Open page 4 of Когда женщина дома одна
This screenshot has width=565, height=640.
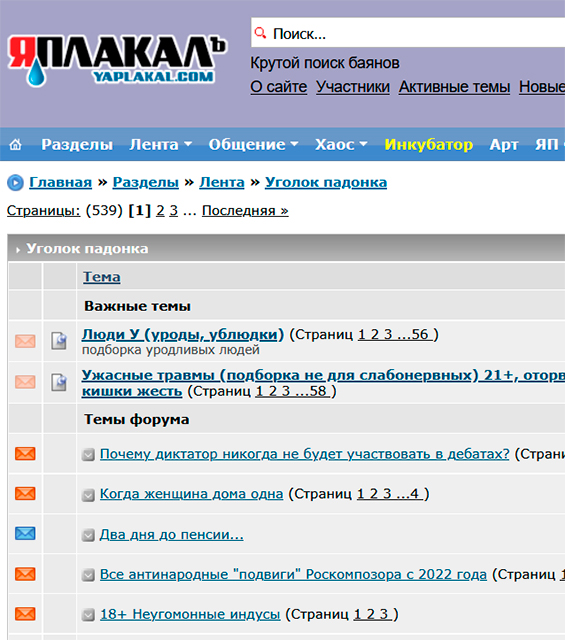(414, 494)
